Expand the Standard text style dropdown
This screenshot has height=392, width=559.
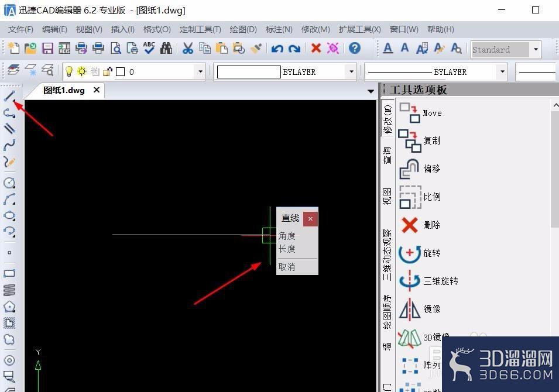[536, 50]
